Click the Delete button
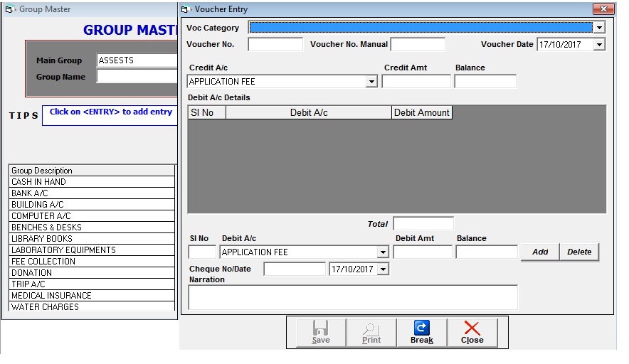The height and width of the screenshot is (364, 629). tap(579, 252)
